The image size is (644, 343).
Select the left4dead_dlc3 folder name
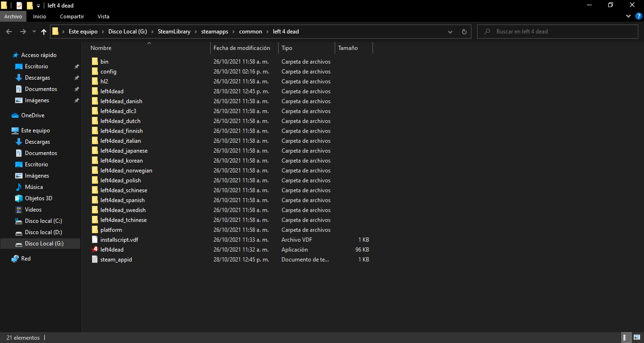point(118,111)
